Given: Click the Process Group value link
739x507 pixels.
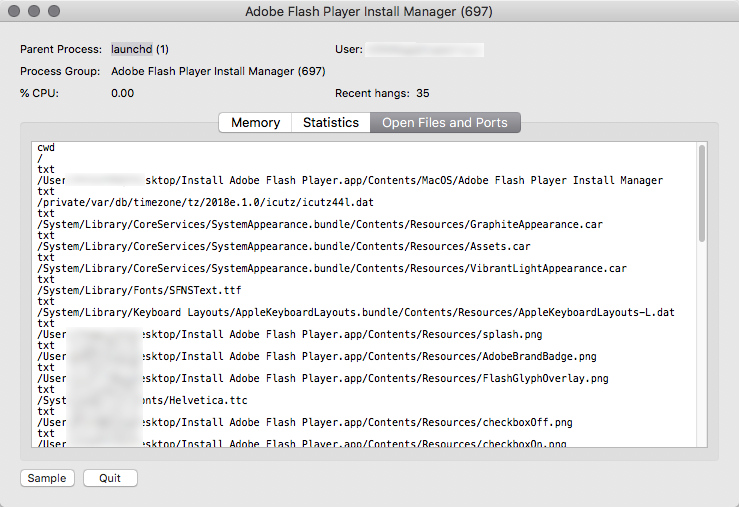Looking at the screenshot, I should click(x=218, y=71).
